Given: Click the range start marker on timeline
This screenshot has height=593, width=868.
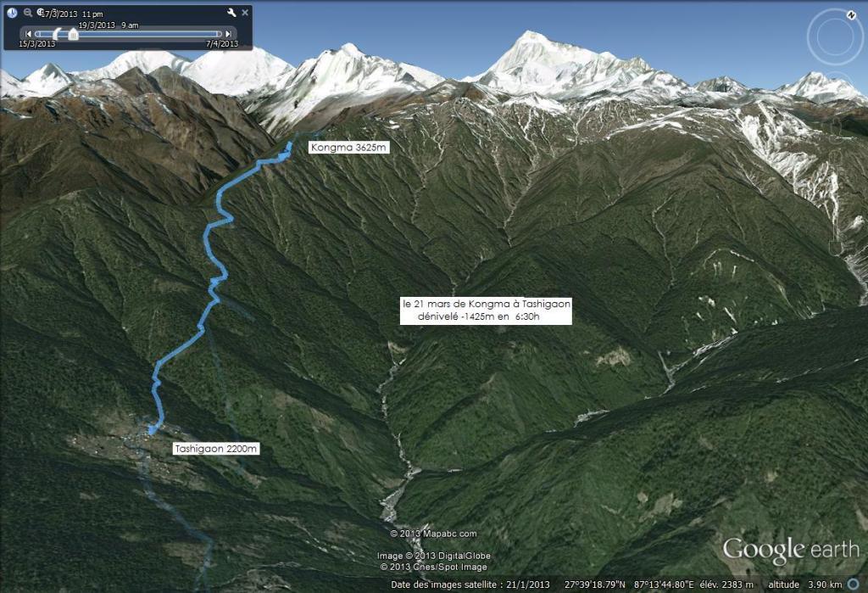Looking at the screenshot, I should point(57,35).
